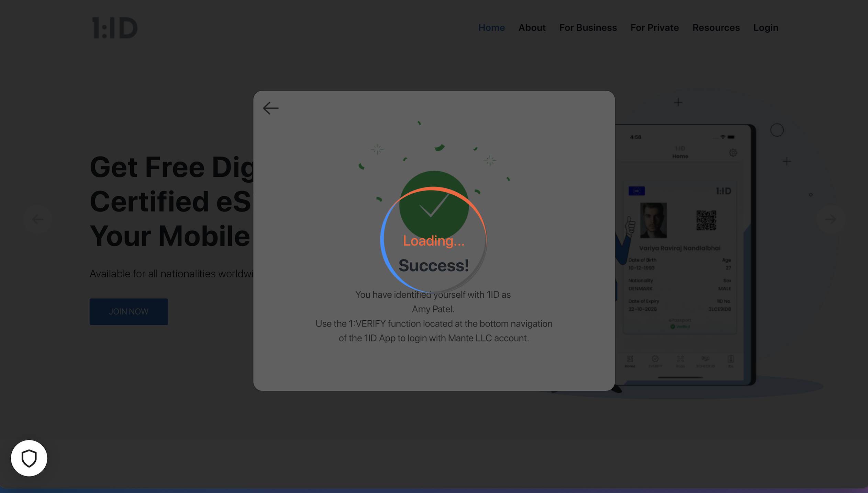Click the green success checkmark circle
The height and width of the screenshot is (493, 868).
434,205
